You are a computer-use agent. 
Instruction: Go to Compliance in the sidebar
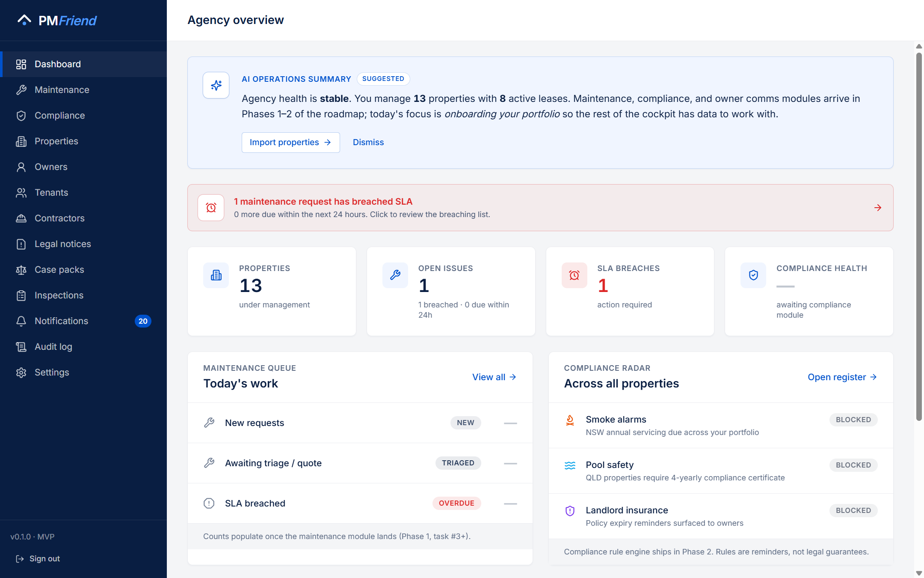83,116
